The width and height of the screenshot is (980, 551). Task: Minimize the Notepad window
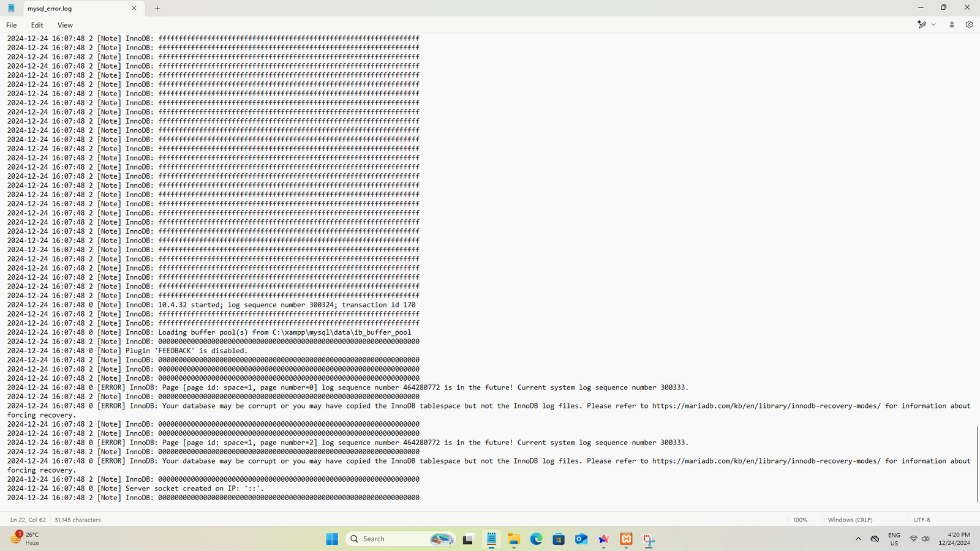(921, 7)
